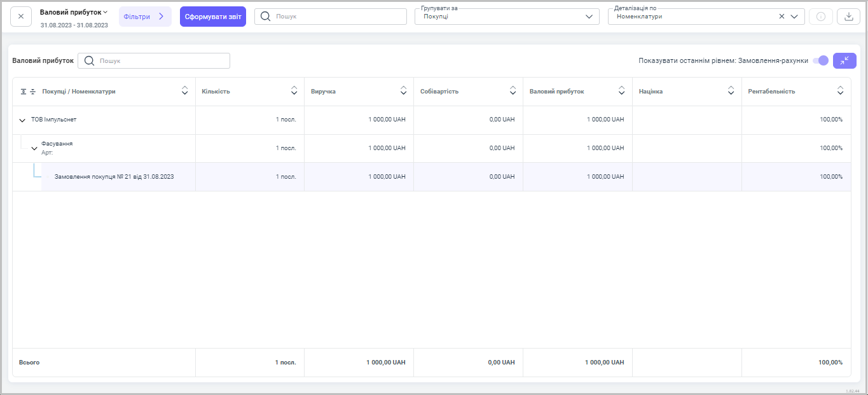The height and width of the screenshot is (395, 868).
Task: Click the info circle icon
Action: coord(820,17)
